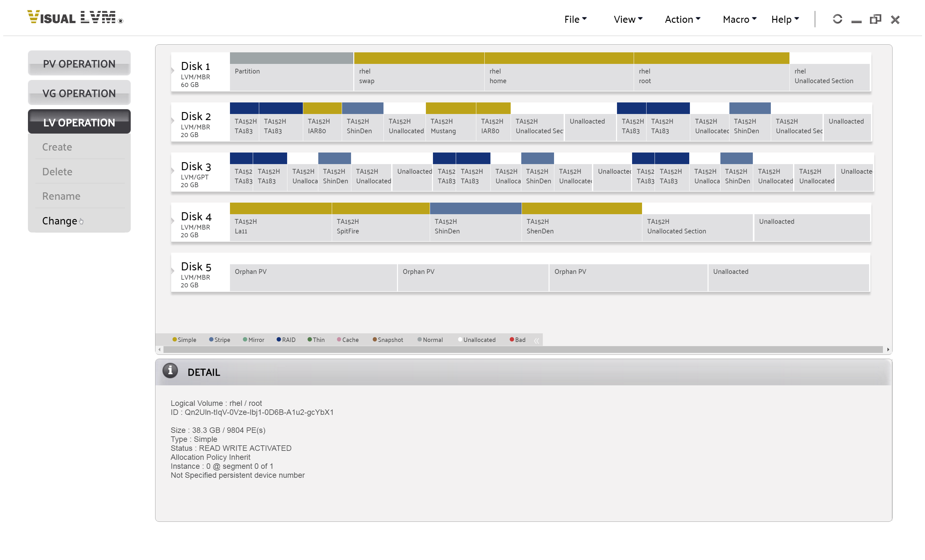The height and width of the screenshot is (560, 925).
Task: Click the PV OPERATION panel icon
Action: pos(79,64)
